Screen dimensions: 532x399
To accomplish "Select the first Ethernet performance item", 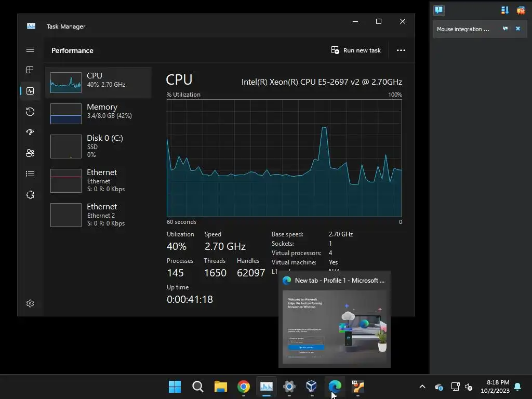I will 98,180.
